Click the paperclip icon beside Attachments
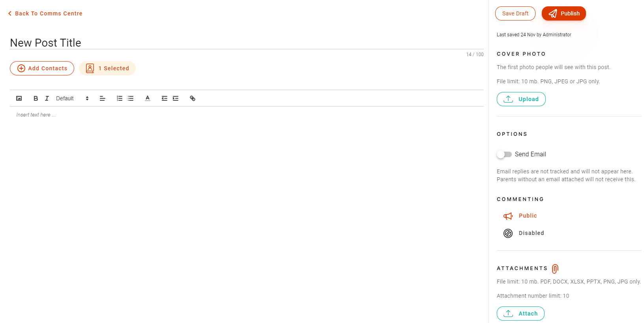The height and width of the screenshot is (323, 644). tap(555, 269)
